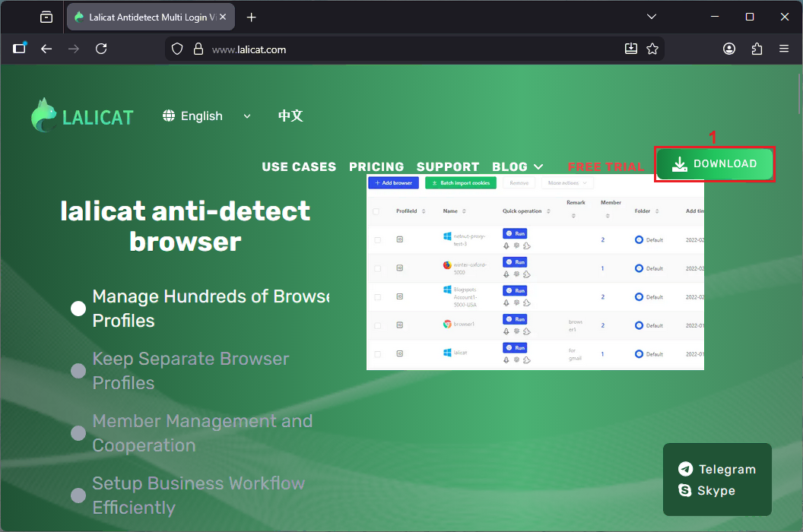
Task: Reload the current page
Action: [x=101, y=49]
